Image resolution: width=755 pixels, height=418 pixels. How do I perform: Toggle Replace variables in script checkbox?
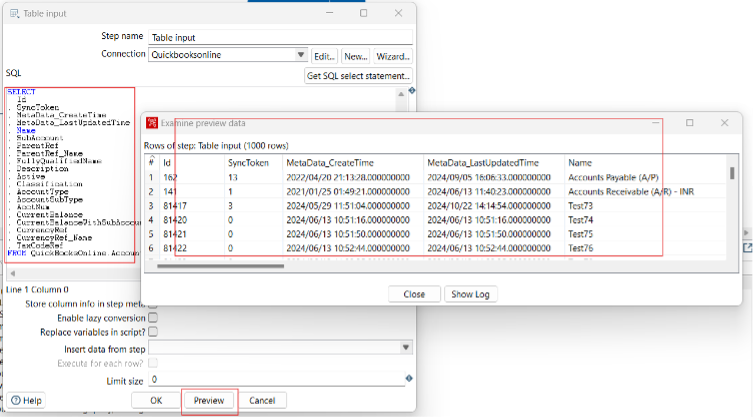pos(153,332)
